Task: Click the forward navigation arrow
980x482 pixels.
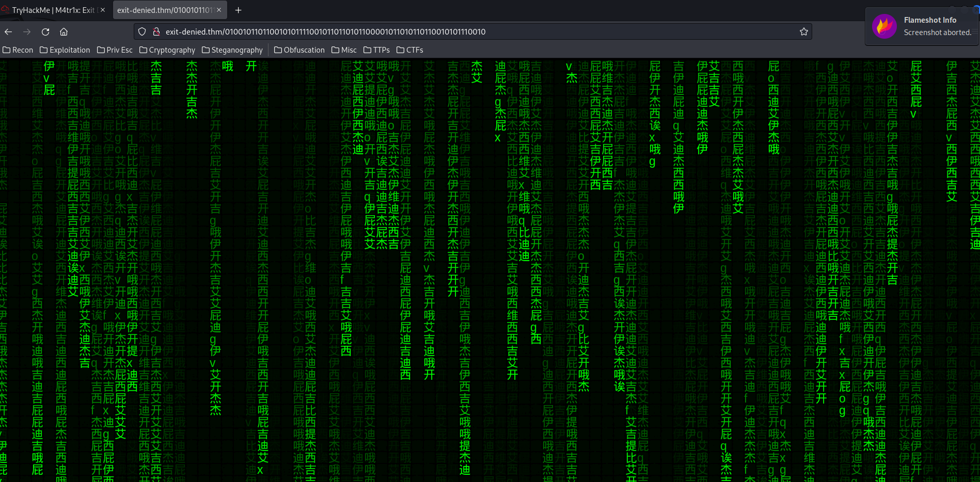Action: click(27, 32)
